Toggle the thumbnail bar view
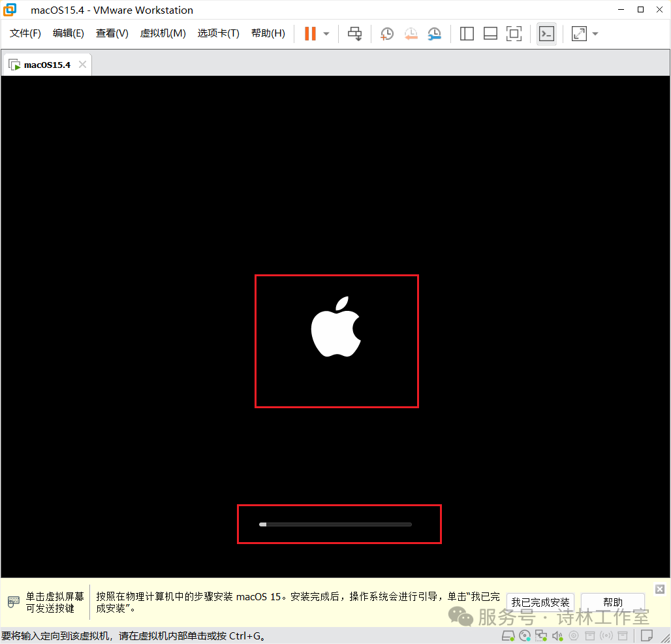 [x=490, y=34]
